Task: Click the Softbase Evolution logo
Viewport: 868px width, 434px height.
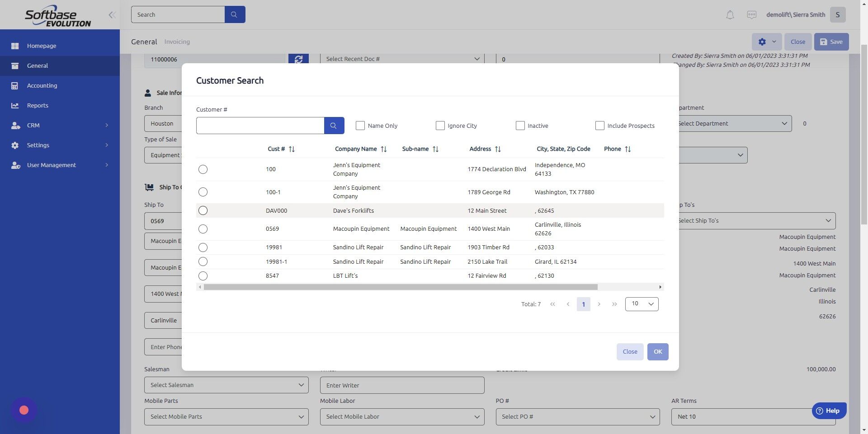Action: pyautogui.click(x=58, y=16)
